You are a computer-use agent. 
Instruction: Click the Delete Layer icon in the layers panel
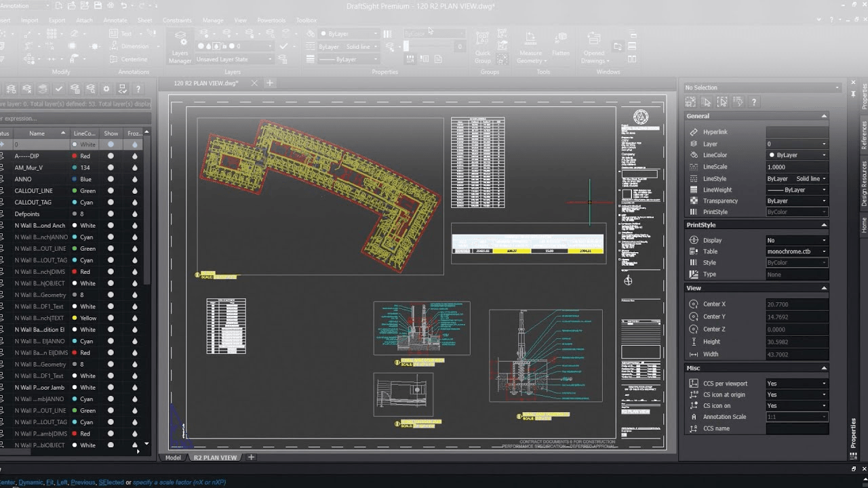[26, 89]
